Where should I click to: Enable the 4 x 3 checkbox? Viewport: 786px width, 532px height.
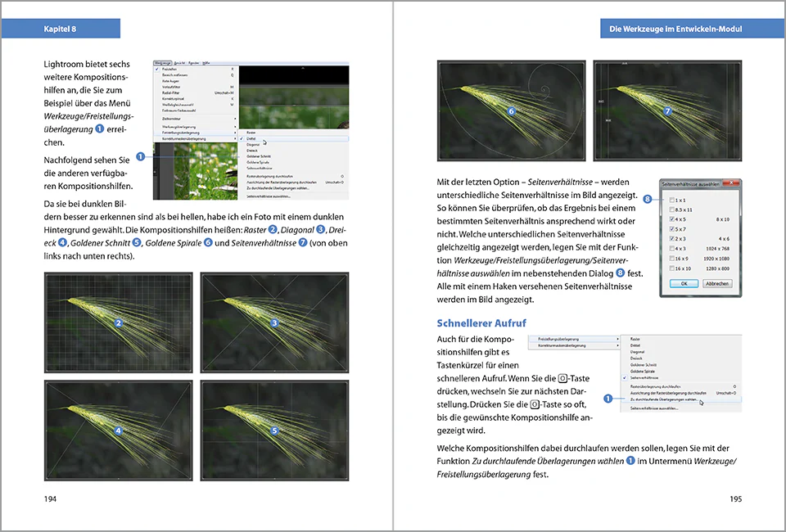pos(672,249)
